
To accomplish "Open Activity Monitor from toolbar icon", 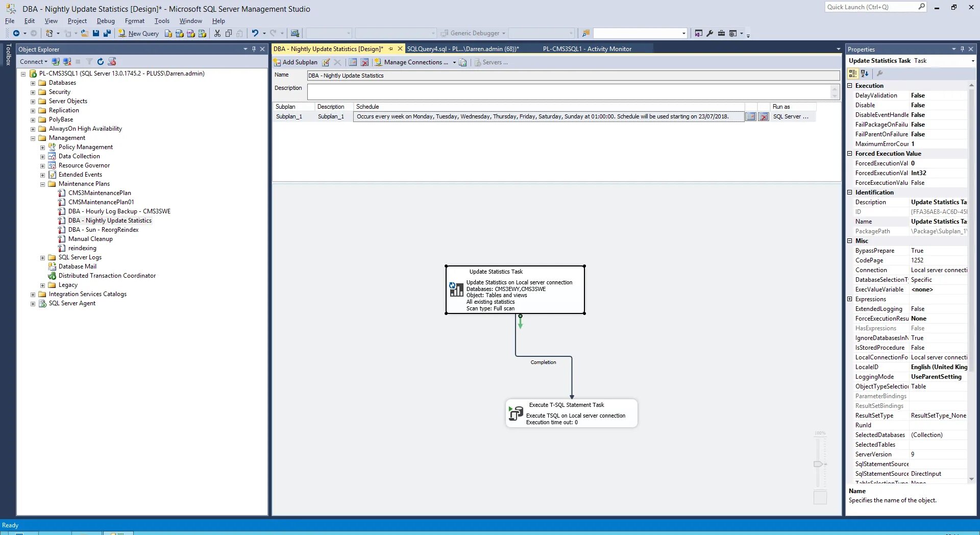I will click(x=295, y=33).
